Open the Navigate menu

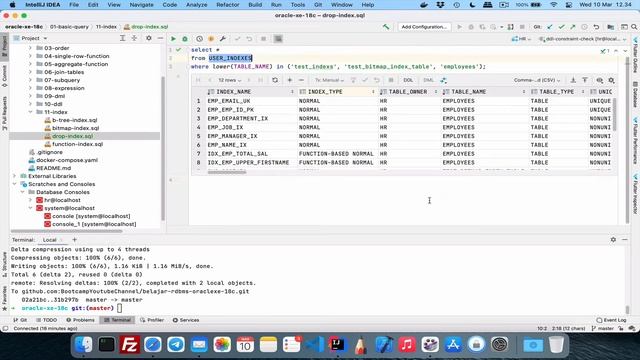[141, 5]
